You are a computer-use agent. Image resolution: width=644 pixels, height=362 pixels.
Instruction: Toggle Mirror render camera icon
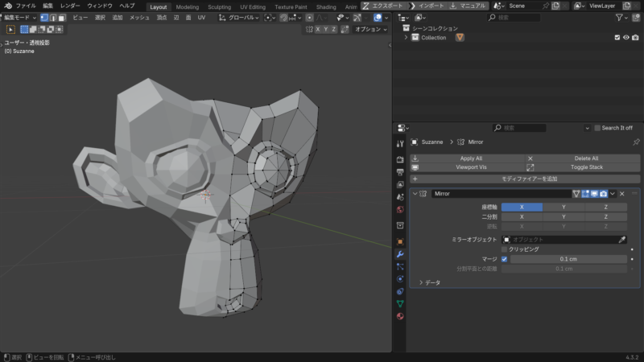pyautogui.click(x=603, y=194)
